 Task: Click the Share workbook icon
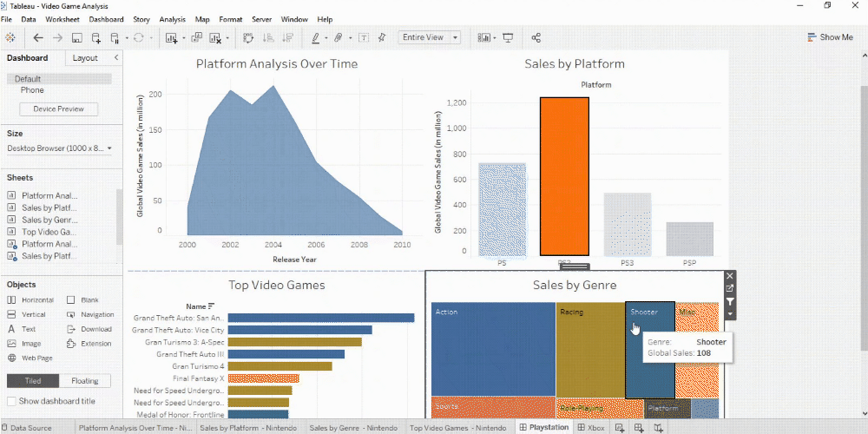pyautogui.click(x=536, y=37)
